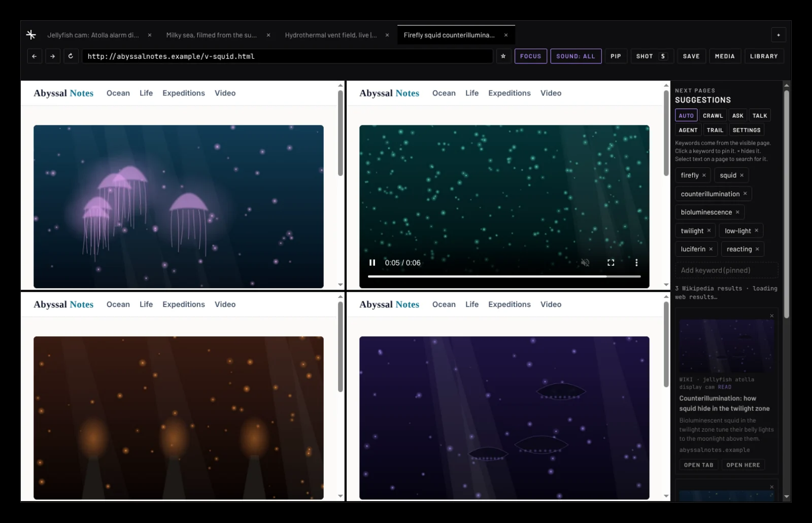This screenshot has height=523, width=812.
Task: Unmute the video with the speaker icon
Action: click(585, 263)
